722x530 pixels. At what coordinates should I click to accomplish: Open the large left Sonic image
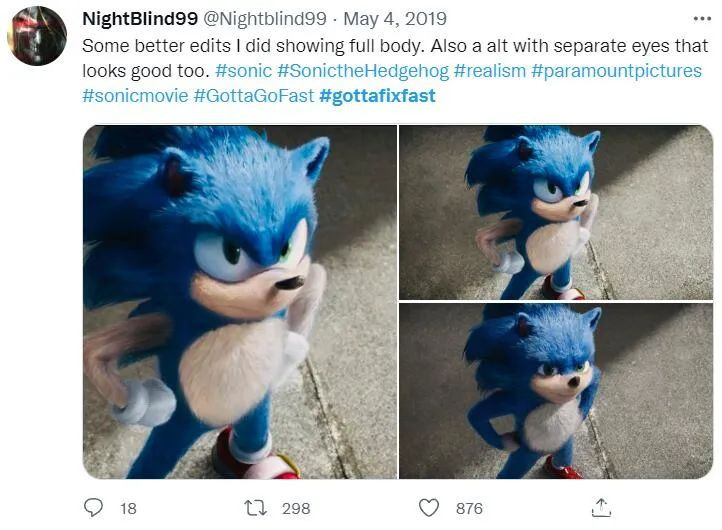pyautogui.click(x=239, y=302)
